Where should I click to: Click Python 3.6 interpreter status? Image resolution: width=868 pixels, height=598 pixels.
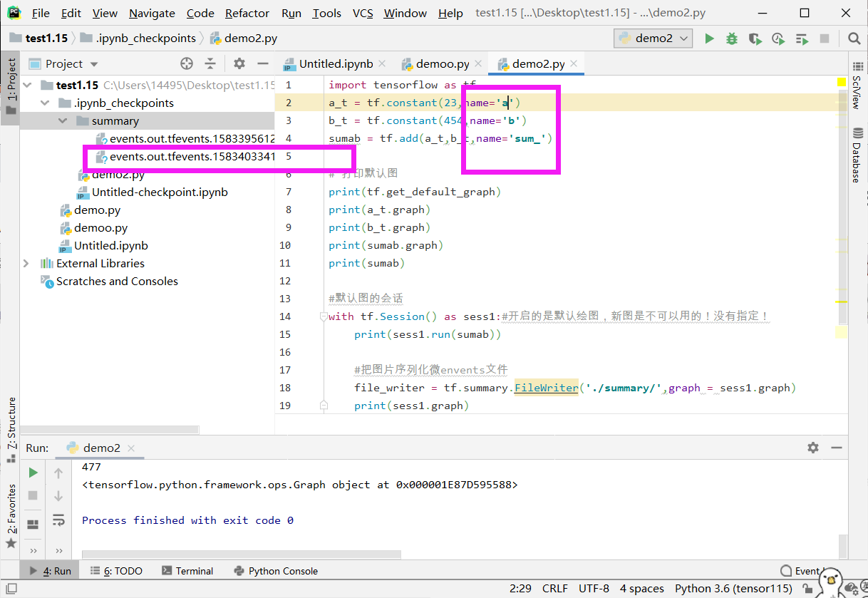(733, 589)
